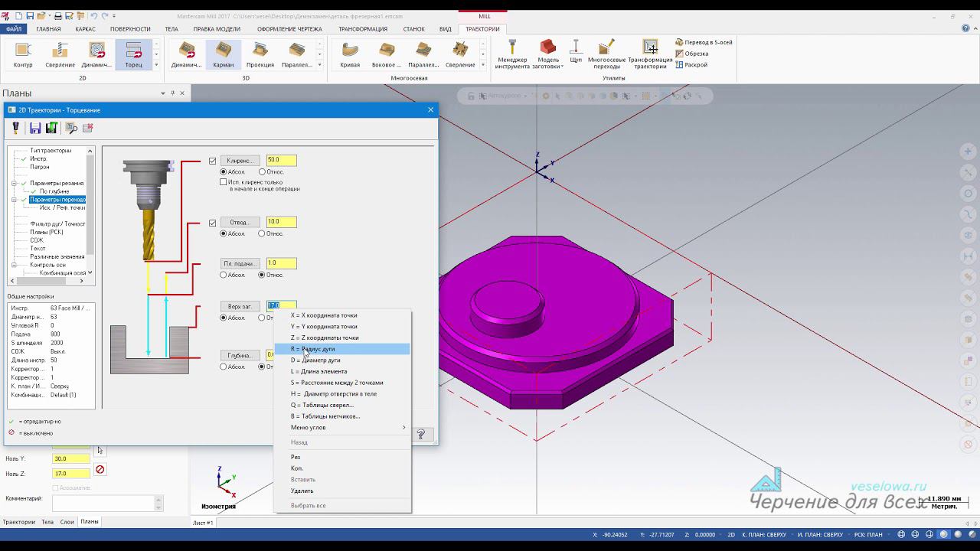
Task: Activate the Торец facing toolpath
Action: coord(133,55)
